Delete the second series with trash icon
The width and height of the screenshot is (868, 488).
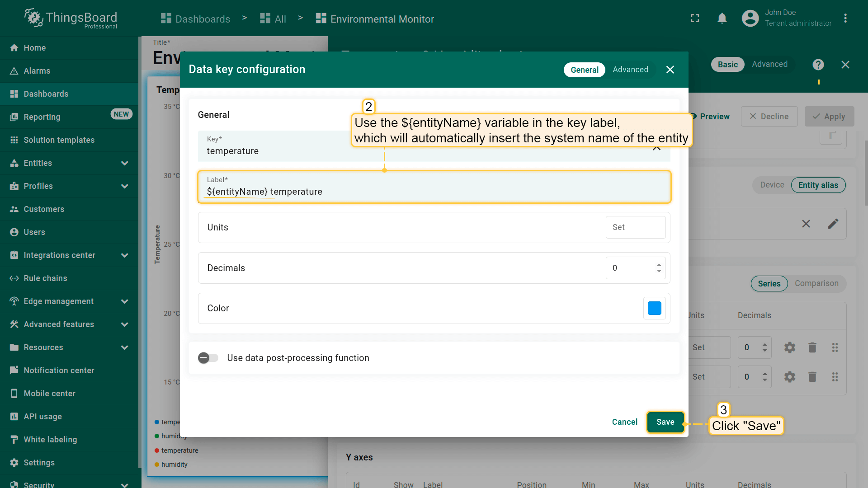[x=812, y=377]
